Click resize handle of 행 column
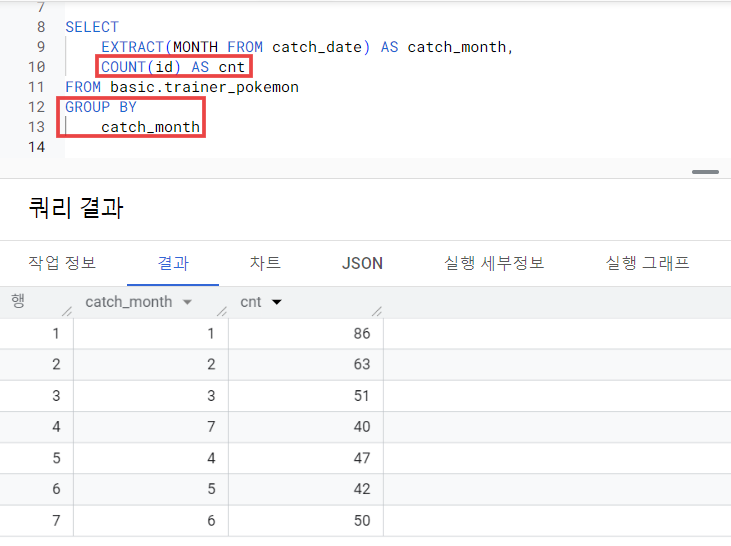This screenshot has height=546, width=731. click(x=67, y=311)
